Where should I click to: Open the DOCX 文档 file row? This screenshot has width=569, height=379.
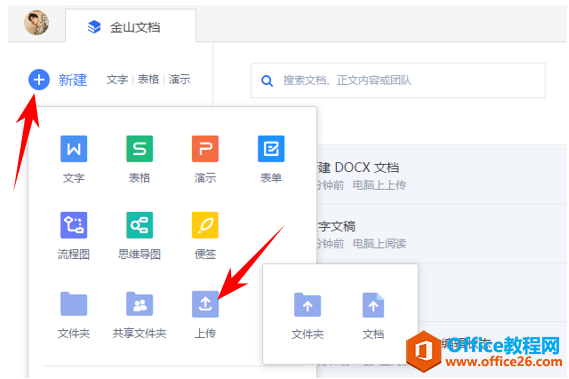click(442, 175)
